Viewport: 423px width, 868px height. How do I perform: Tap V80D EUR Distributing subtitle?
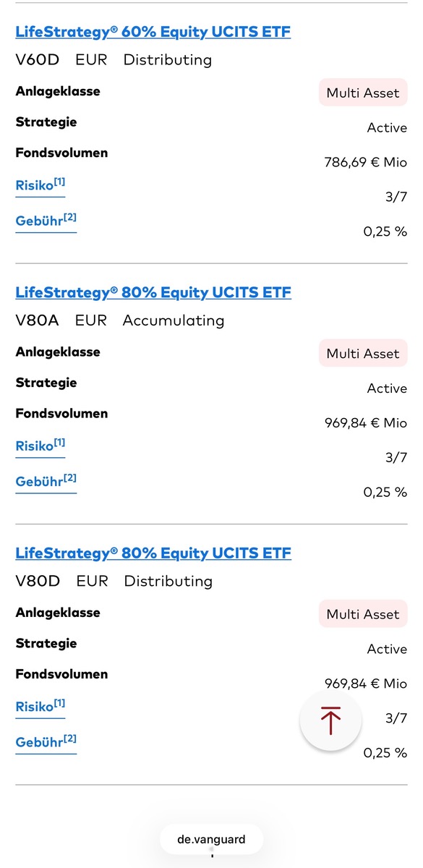click(114, 582)
